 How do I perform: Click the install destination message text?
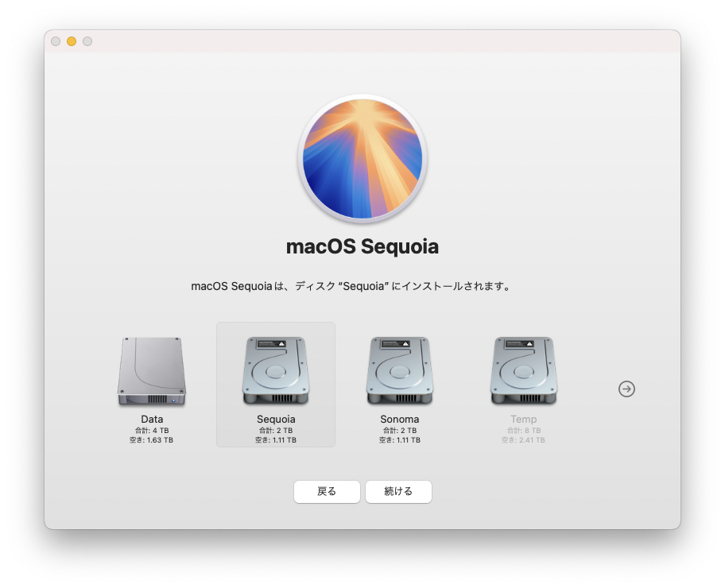coord(351,286)
